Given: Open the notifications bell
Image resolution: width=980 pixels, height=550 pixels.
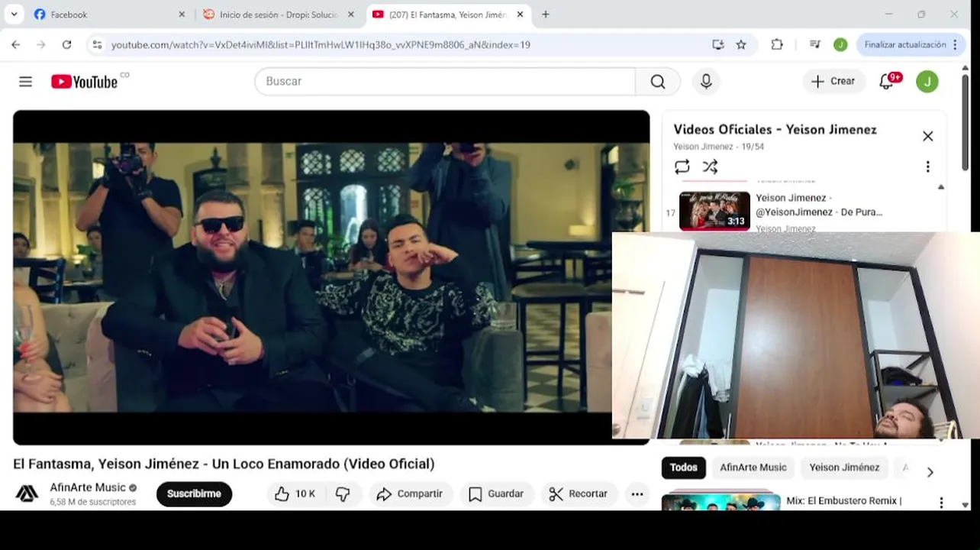Looking at the screenshot, I should pos(886,81).
